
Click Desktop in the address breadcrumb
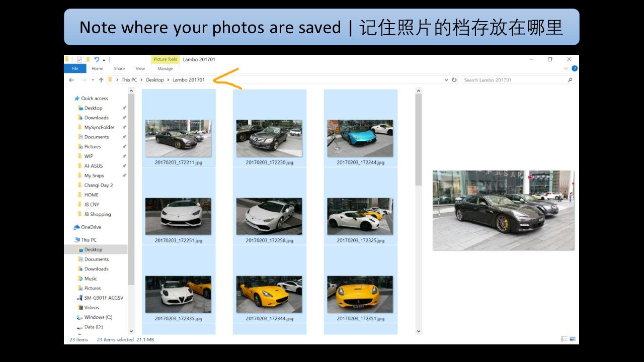155,80
